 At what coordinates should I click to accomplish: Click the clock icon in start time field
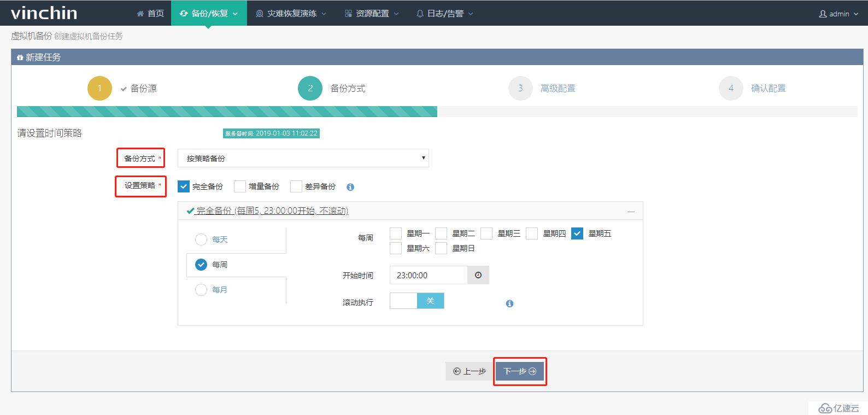point(478,275)
